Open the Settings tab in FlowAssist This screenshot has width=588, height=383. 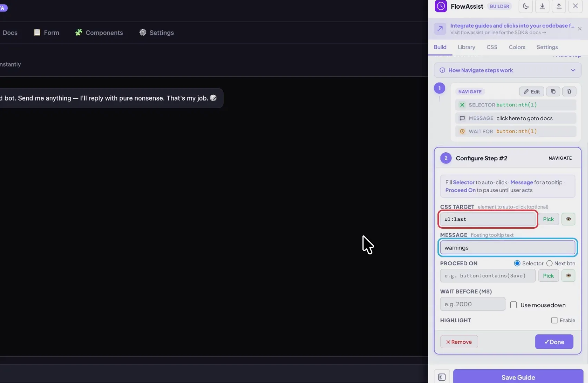(x=547, y=47)
